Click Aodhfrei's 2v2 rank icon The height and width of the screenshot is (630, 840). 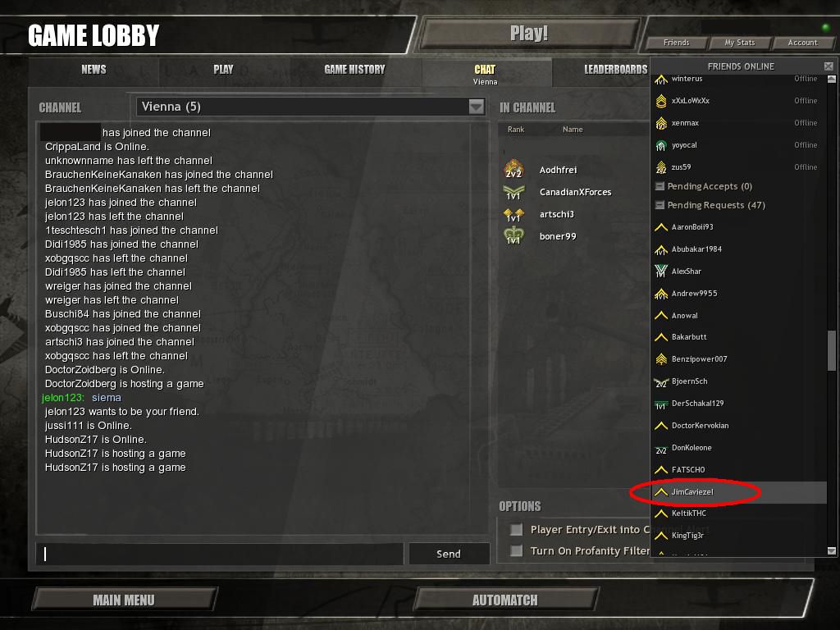pyautogui.click(x=514, y=169)
